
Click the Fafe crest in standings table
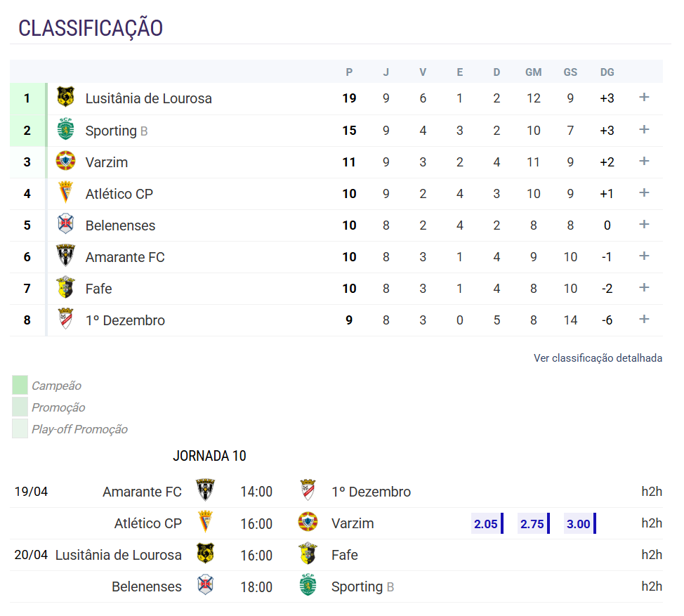coord(65,287)
